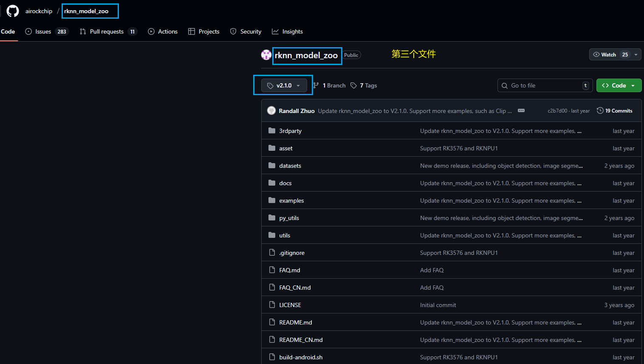The height and width of the screenshot is (364, 644).
Task: Switch to the Pull requests tab
Action: tap(108, 31)
